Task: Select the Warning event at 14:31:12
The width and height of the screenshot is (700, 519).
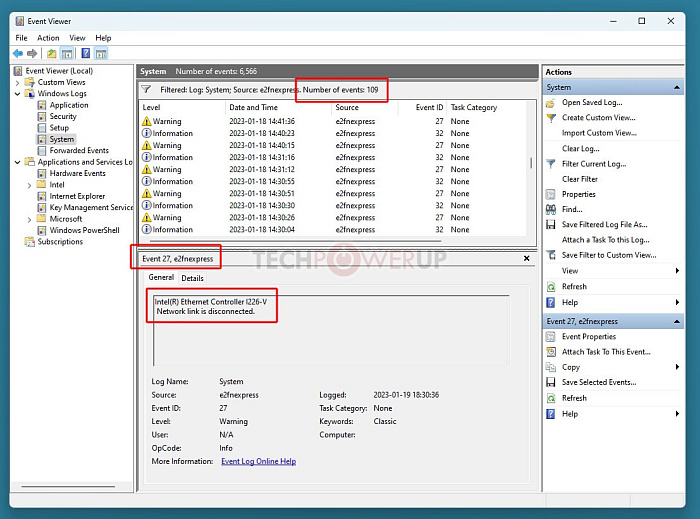Action: pyautogui.click(x=333, y=170)
